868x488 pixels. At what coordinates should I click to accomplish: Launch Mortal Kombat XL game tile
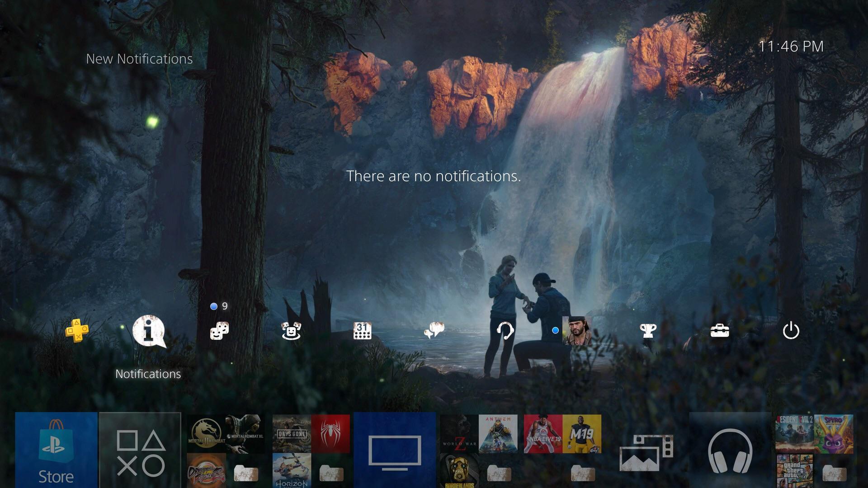pyautogui.click(x=245, y=434)
